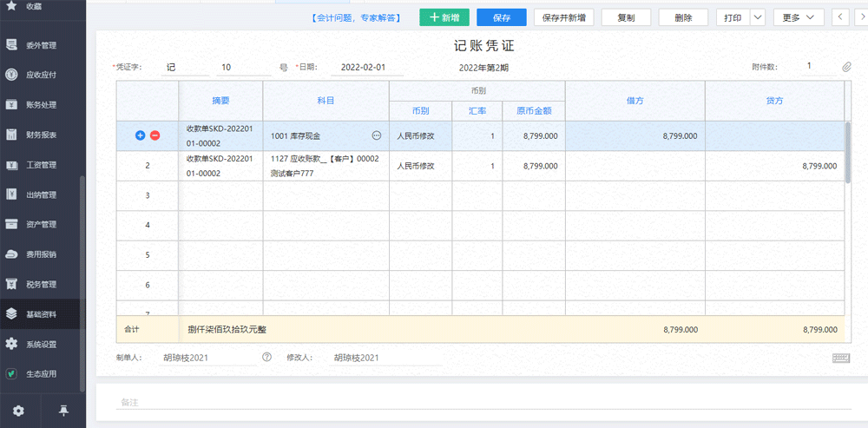The width and height of the screenshot is (868, 428).
Task: Click the 删除 button
Action: tap(684, 17)
